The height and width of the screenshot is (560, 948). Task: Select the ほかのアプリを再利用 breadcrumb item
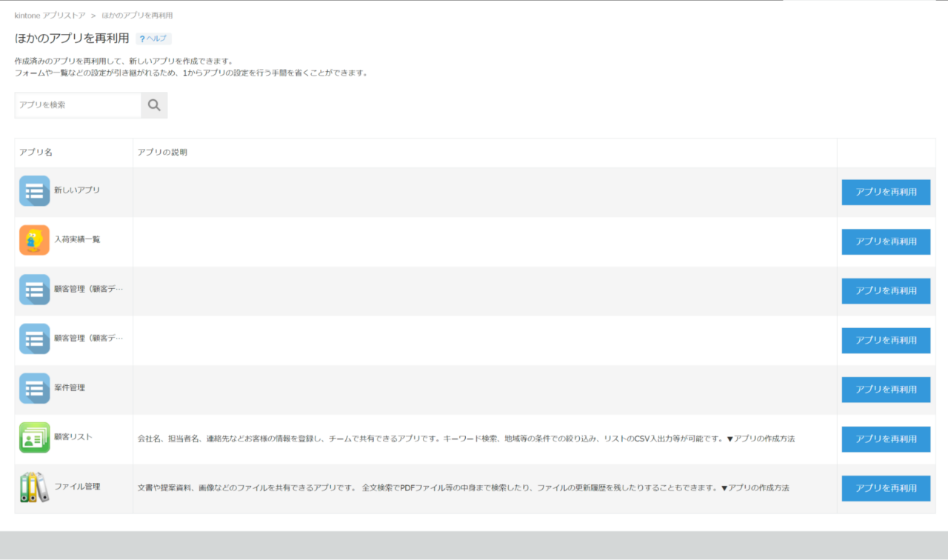coord(139,14)
